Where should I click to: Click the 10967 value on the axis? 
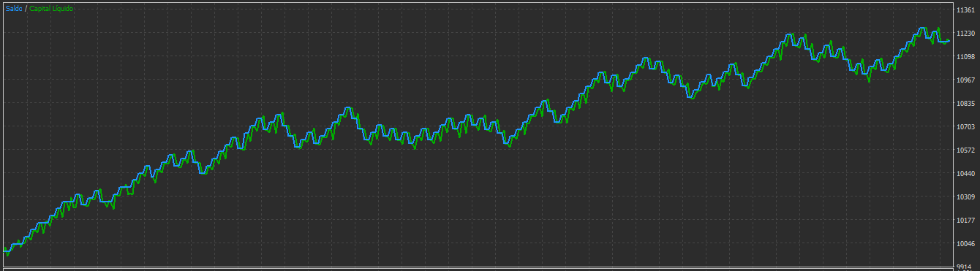[x=966, y=80]
